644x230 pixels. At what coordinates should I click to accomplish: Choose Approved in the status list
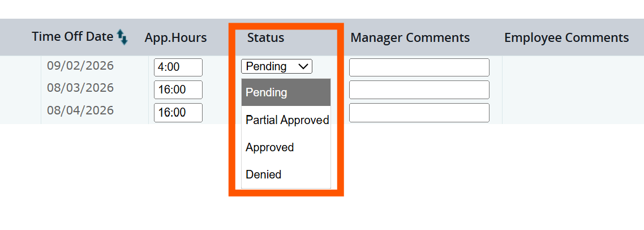tap(286, 147)
